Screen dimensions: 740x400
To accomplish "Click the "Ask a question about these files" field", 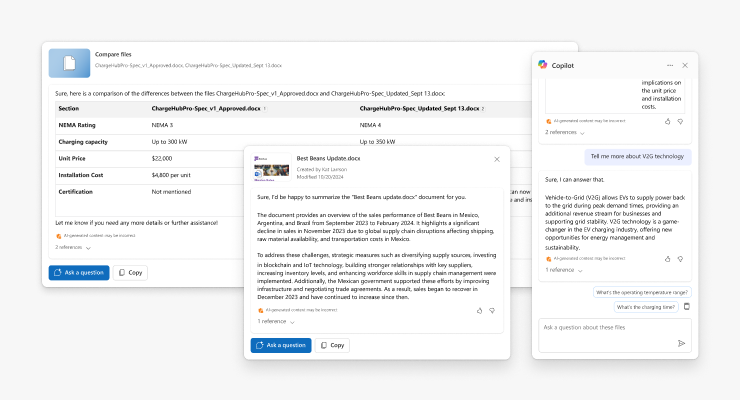I will coord(606,328).
